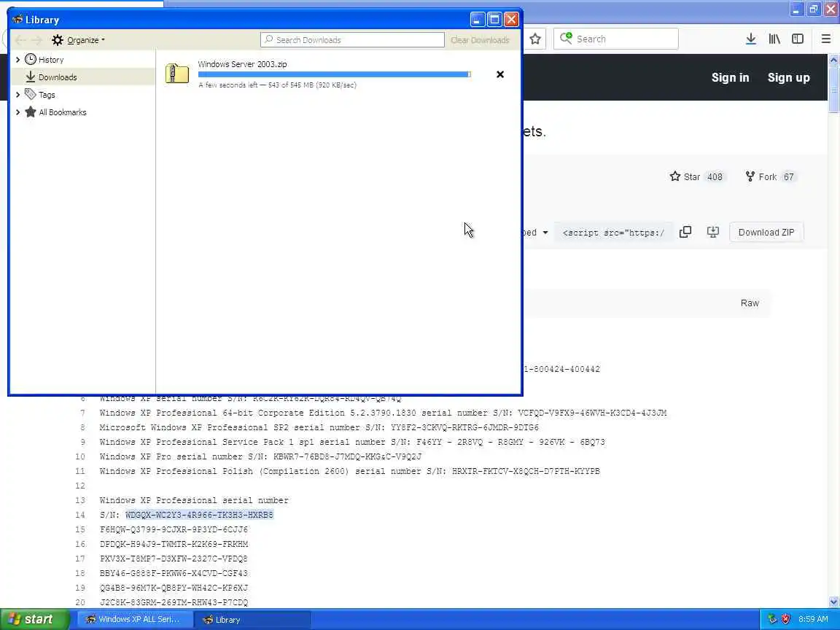Select the Windows Server 2003.zip filename

click(x=242, y=64)
